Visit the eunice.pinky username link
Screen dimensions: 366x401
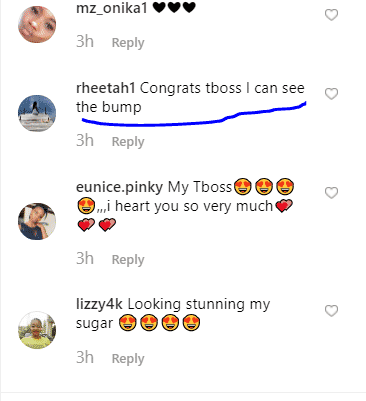pos(119,187)
